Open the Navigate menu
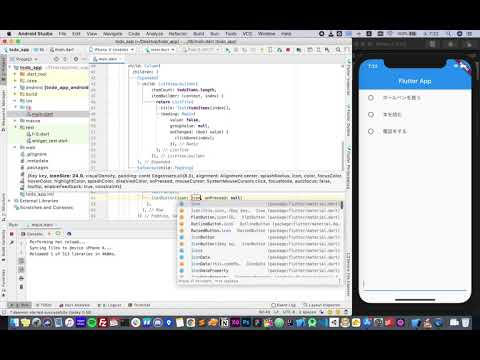 point(113,34)
